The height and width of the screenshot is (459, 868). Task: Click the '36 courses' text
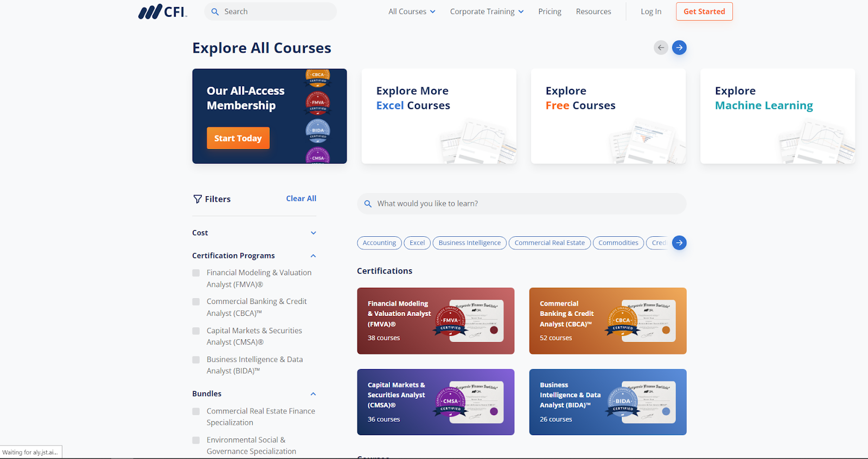pyautogui.click(x=384, y=419)
